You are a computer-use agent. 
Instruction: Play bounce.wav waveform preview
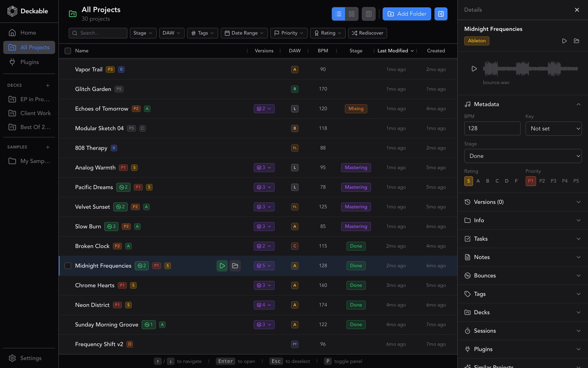(474, 69)
